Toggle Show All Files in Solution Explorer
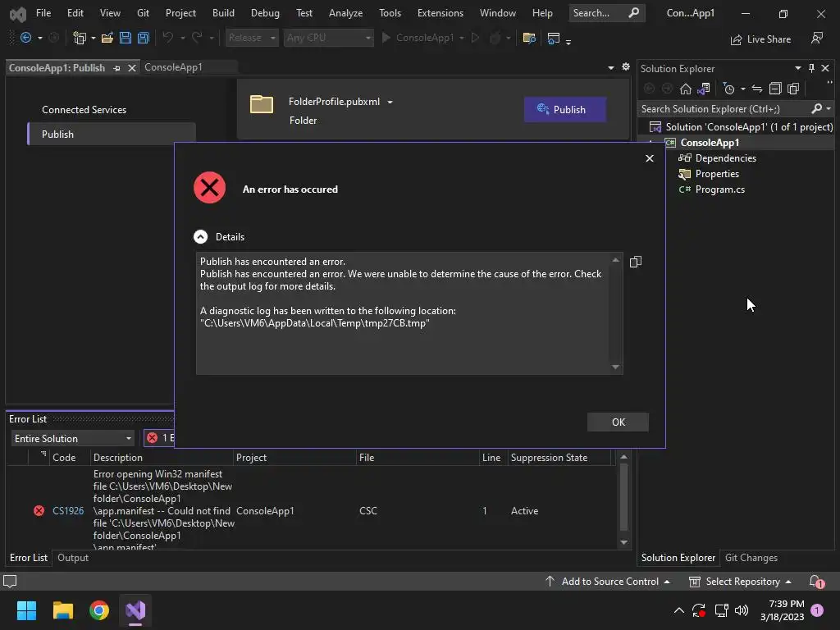Viewport: 840px width, 630px height. pyautogui.click(x=793, y=89)
